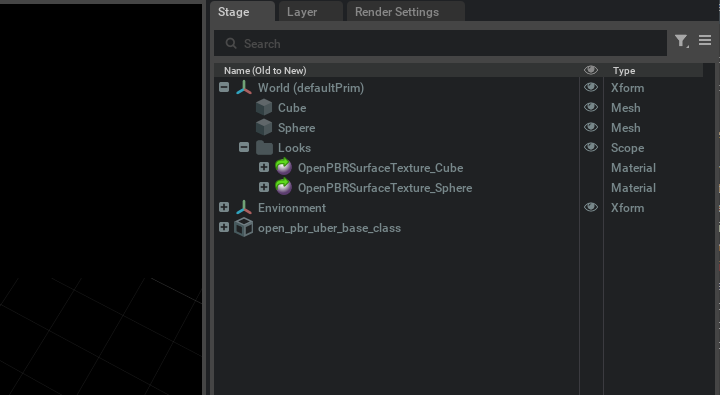Expand the OpenPBRSurfaceTexture_Sphere material
720x395 pixels.
(x=264, y=187)
